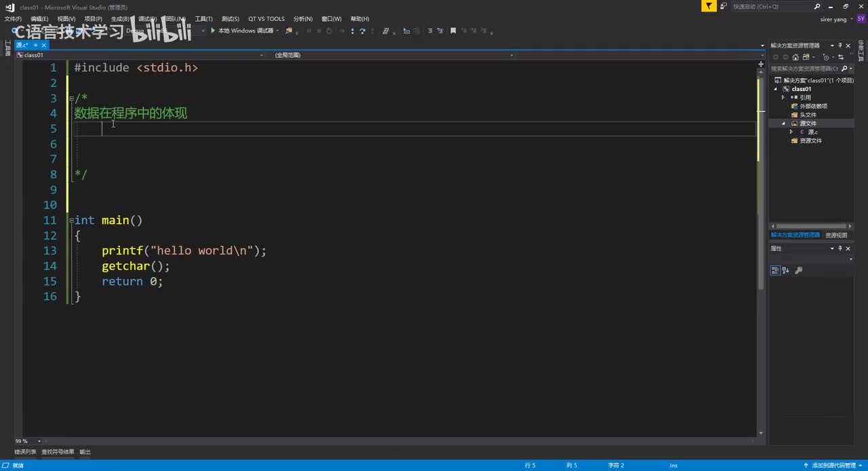Open the 调试 menu in the menu bar
The image size is (868, 471).
point(147,19)
